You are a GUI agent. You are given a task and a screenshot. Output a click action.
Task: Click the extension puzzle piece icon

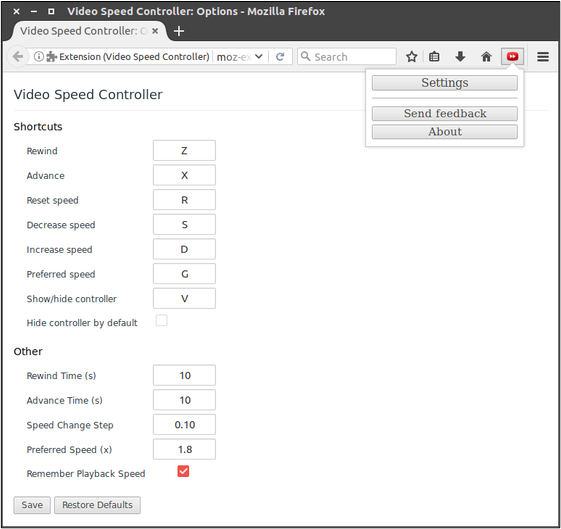pyautogui.click(x=52, y=57)
